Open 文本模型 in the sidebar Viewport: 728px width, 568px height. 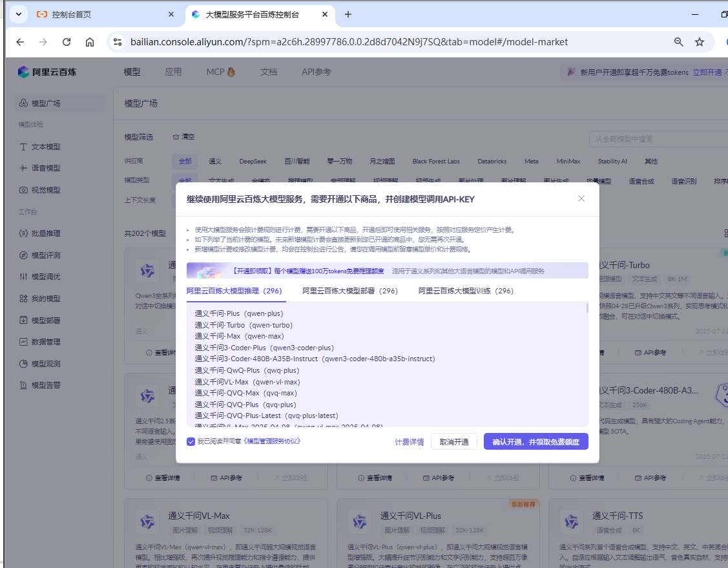tap(40, 147)
